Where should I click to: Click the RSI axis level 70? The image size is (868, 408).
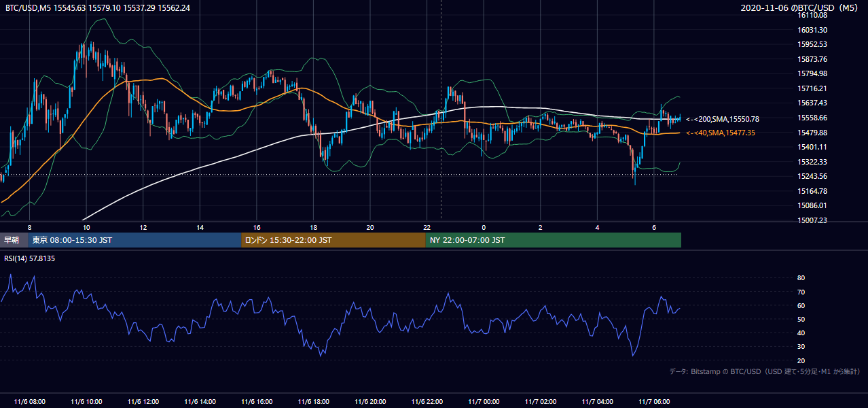point(801,292)
